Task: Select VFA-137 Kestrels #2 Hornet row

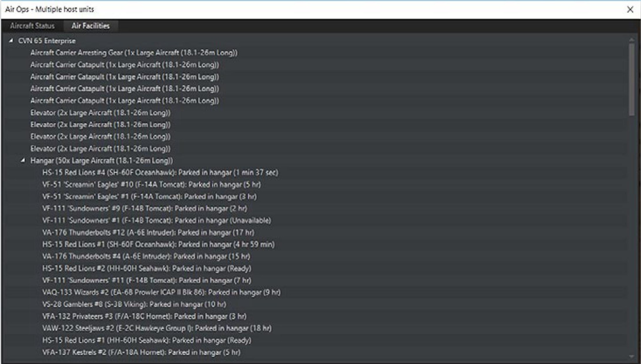Action: [141, 352]
